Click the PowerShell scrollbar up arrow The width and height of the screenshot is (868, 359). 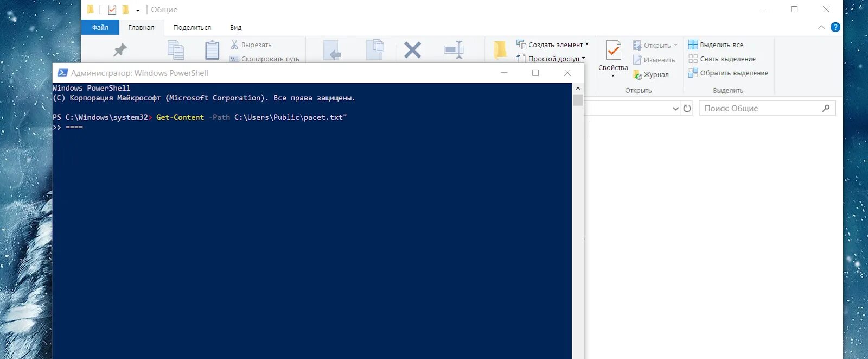tap(578, 89)
